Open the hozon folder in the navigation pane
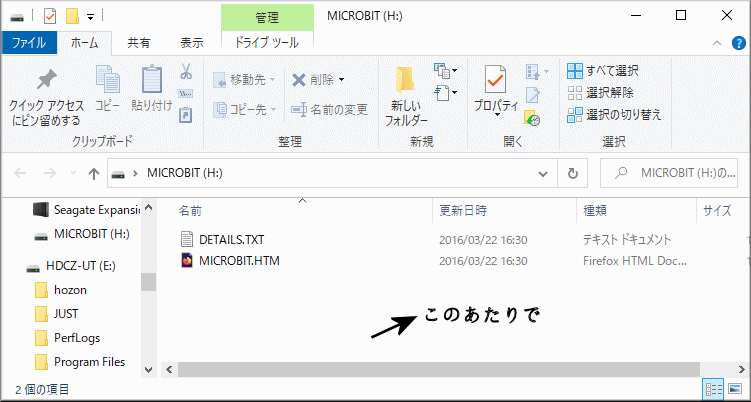 click(x=61, y=290)
